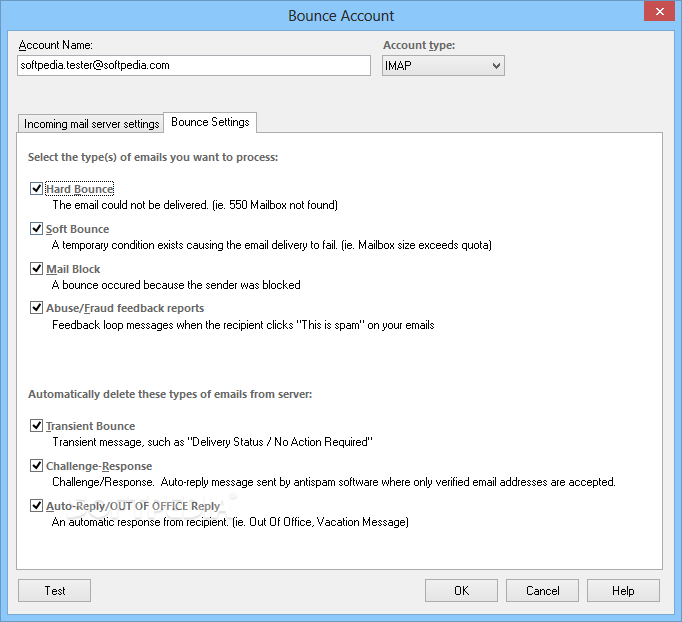Confirm with the OK button
The height and width of the screenshot is (622, 682).
click(x=461, y=591)
